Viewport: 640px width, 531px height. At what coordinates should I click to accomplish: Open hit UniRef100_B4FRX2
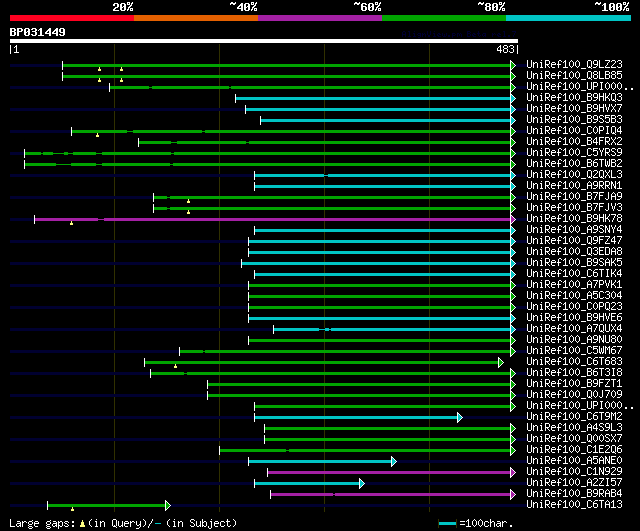[x=574, y=142]
